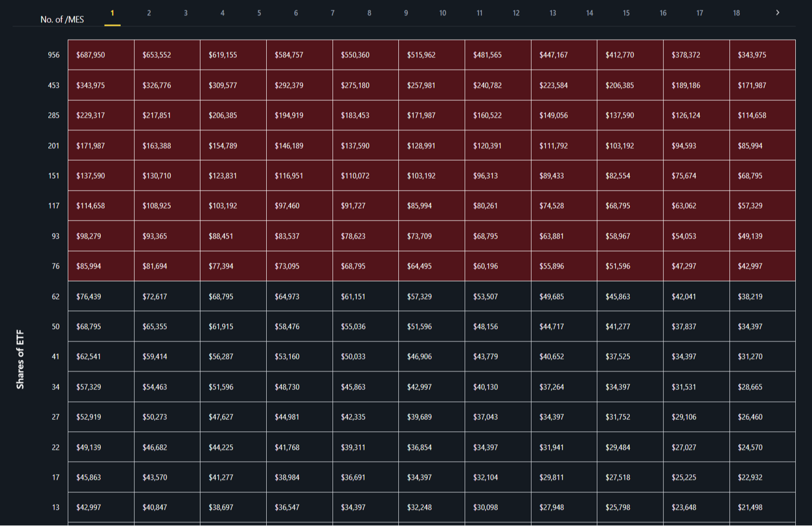Click the 17 shares row label
This screenshot has width=812, height=526.
(55, 477)
